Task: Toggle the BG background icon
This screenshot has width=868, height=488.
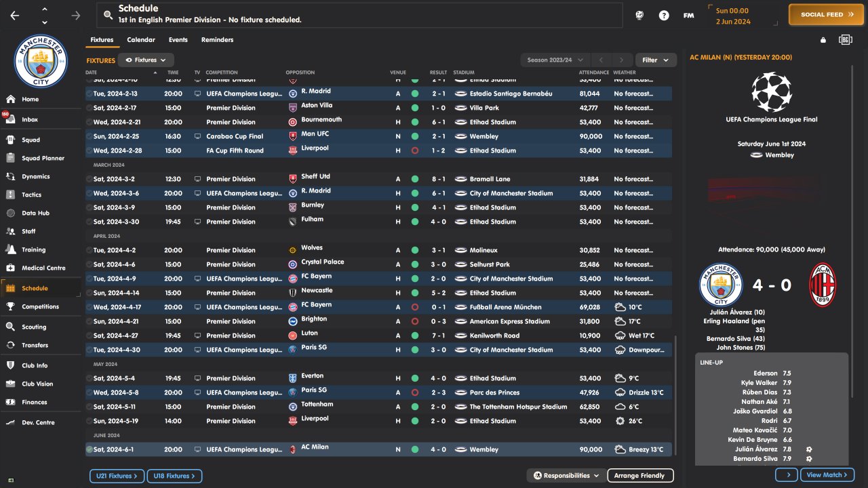Action: 845,40
